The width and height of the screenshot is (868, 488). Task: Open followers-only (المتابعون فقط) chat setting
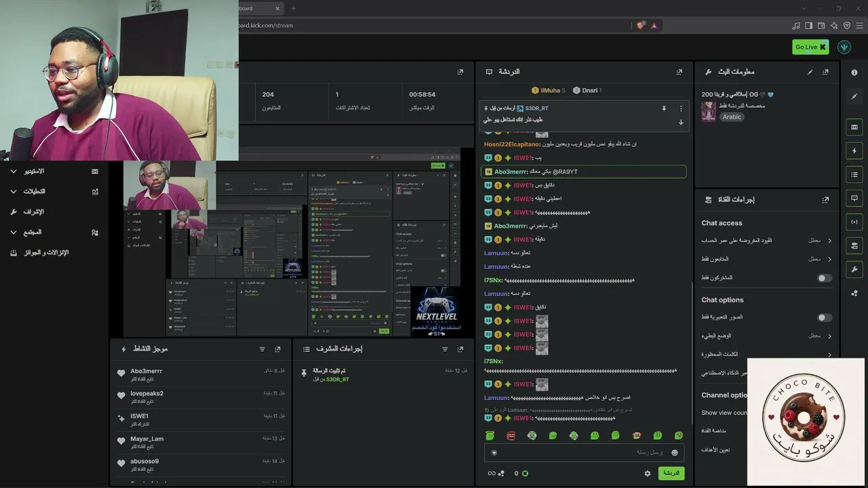pyautogui.click(x=766, y=259)
